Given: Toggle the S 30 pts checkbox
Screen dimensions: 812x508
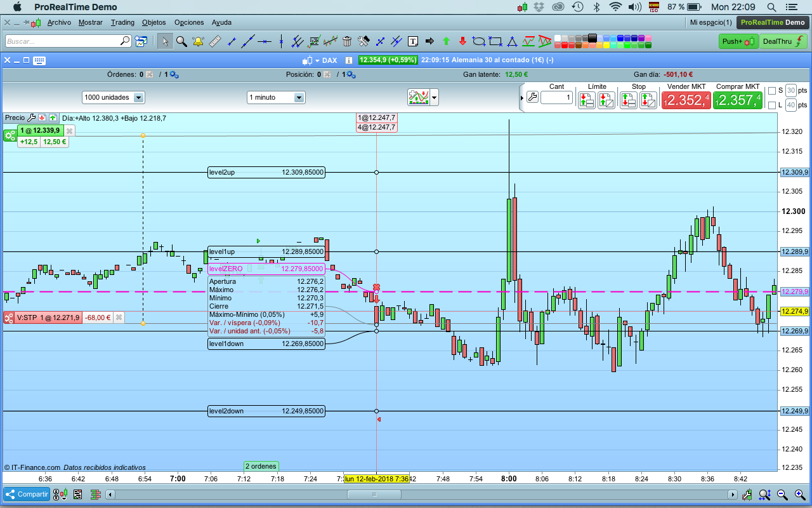Looking at the screenshot, I should click(x=772, y=91).
